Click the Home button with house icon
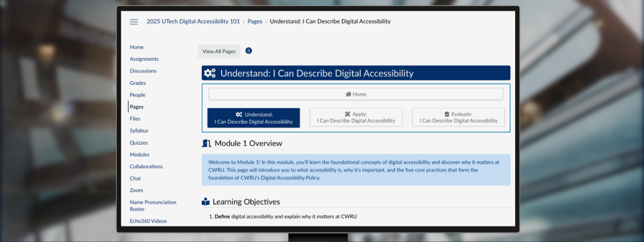 pyautogui.click(x=356, y=94)
